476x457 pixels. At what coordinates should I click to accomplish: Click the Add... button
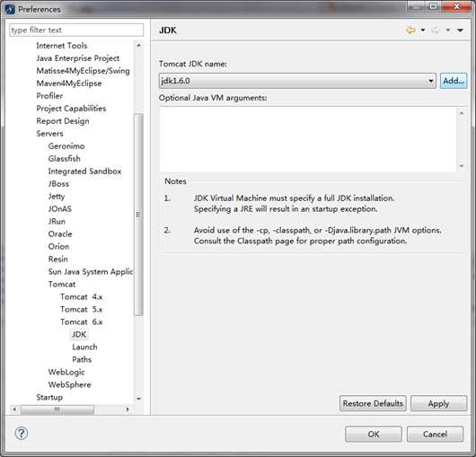[x=454, y=81]
